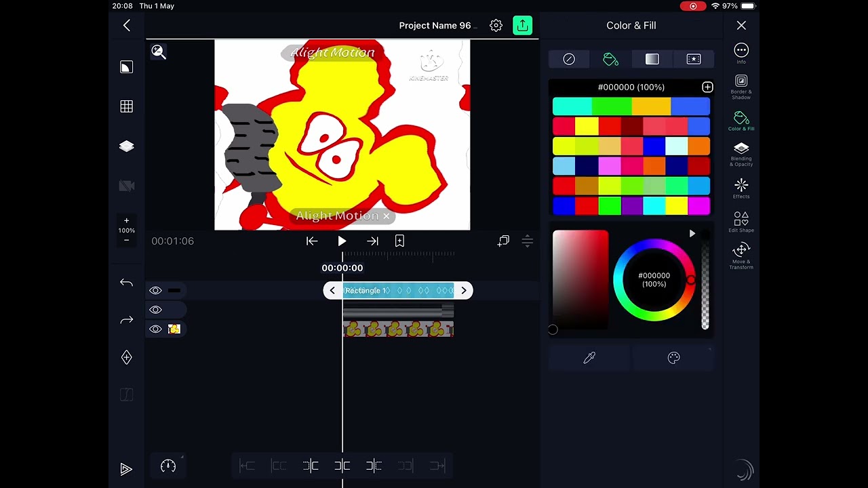This screenshot has width=868, height=488.
Task: Add current color to palette with plus
Action: (707, 87)
